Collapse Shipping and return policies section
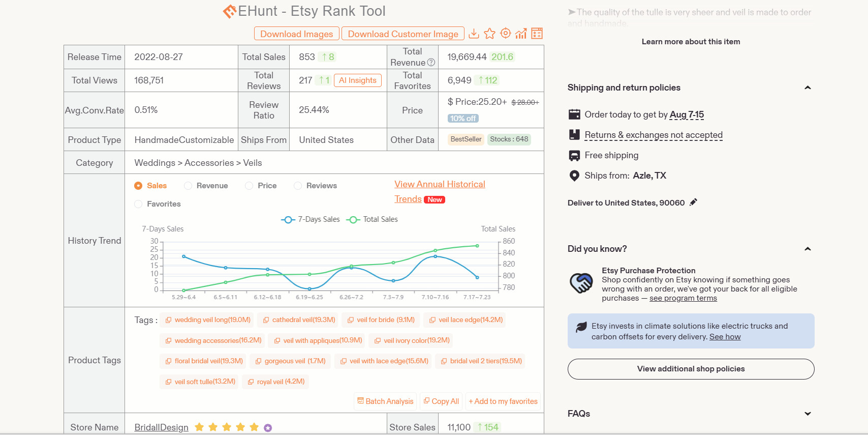Screen dimensions: 868x435 pyautogui.click(x=808, y=88)
